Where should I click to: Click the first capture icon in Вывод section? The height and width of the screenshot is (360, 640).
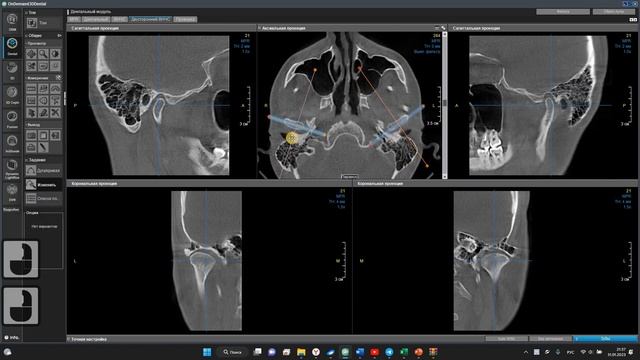click(31, 135)
